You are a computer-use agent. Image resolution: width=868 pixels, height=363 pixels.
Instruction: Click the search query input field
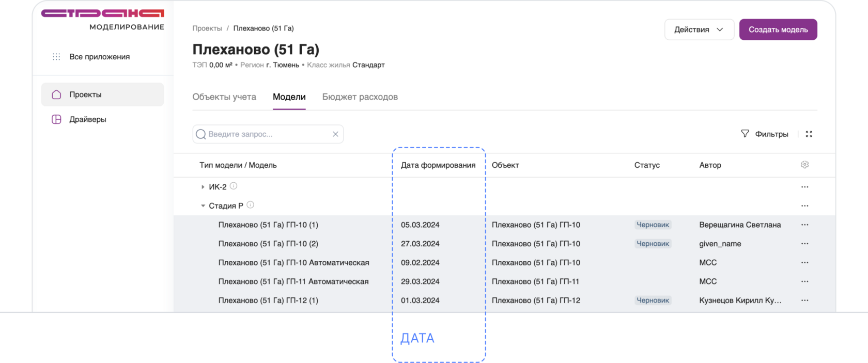(x=268, y=134)
